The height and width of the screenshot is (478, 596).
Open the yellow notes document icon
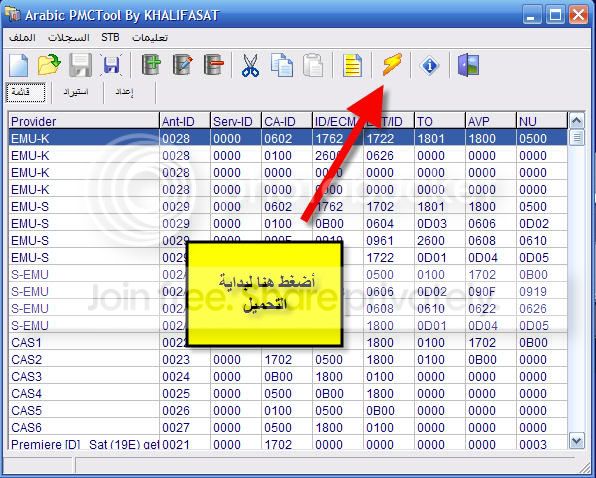pos(352,65)
